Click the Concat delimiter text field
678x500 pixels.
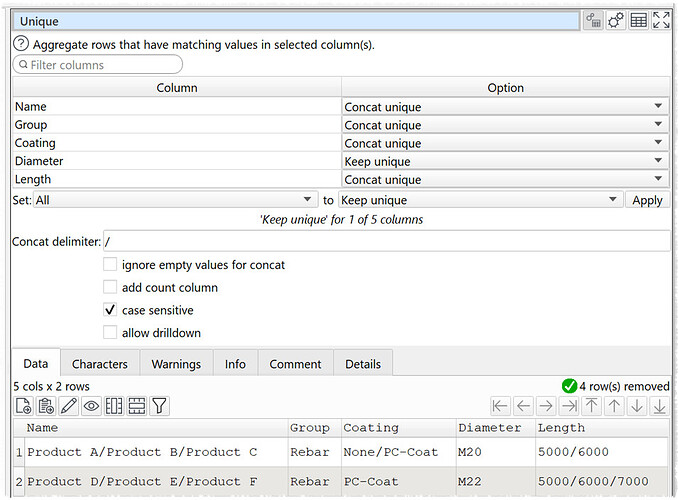click(x=386, y=241)
